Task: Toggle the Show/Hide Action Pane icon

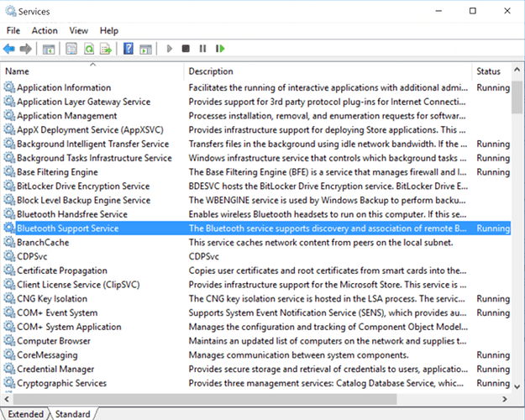Action: pos(145,50)
